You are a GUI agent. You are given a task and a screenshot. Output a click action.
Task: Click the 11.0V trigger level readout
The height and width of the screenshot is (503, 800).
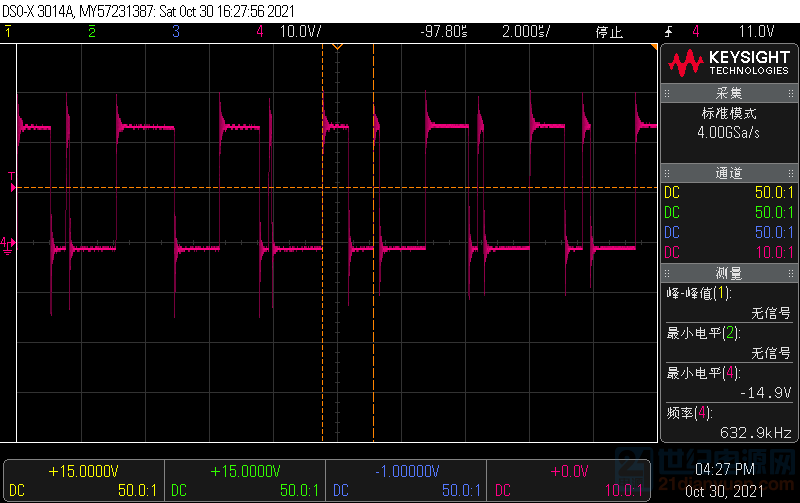[756, 32]
